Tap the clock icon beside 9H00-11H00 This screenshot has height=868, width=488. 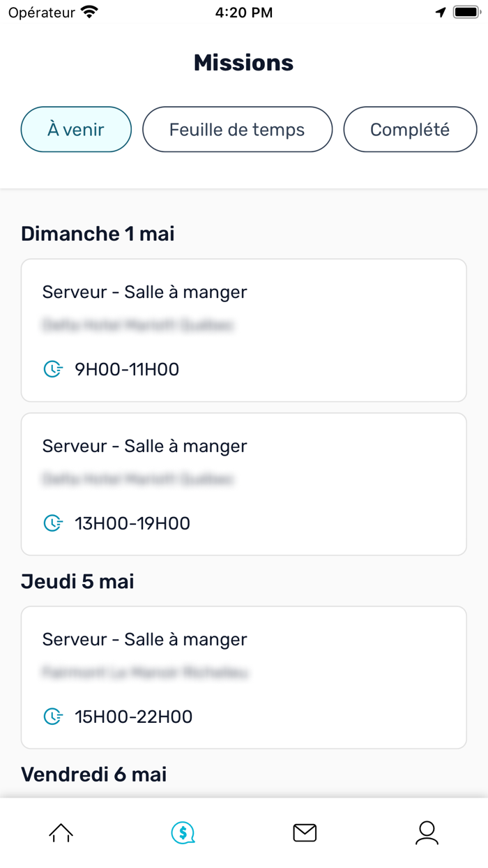tap(53, 369)
